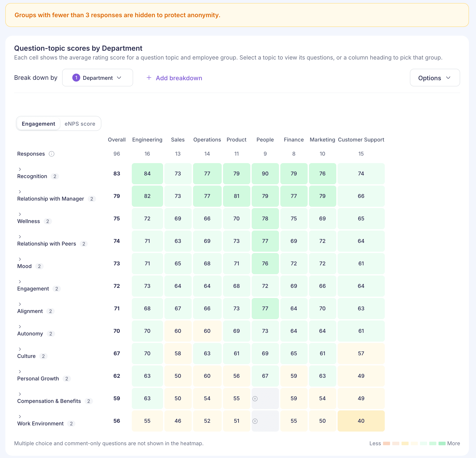The height and width of the screenshot is (458, 476).
Task: Pick the Customer Support column heading
Action: 361,140
